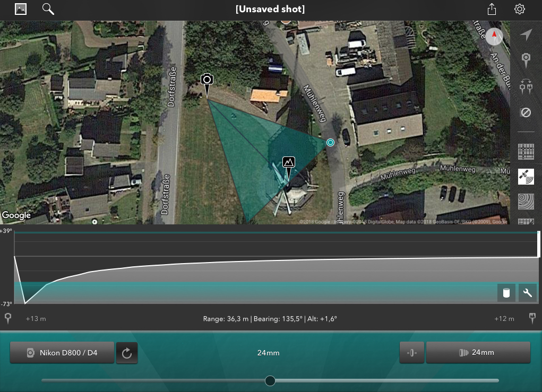Tap the share/export icon
This screenshot has width=542, height=392.
pyautogui.click(x=492, y=9)
